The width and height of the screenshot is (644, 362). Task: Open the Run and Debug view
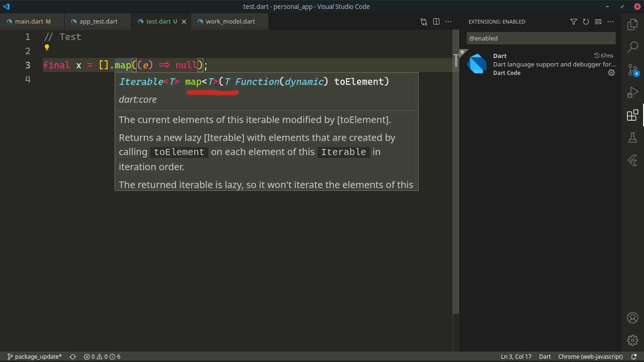(x=632, y=92)
